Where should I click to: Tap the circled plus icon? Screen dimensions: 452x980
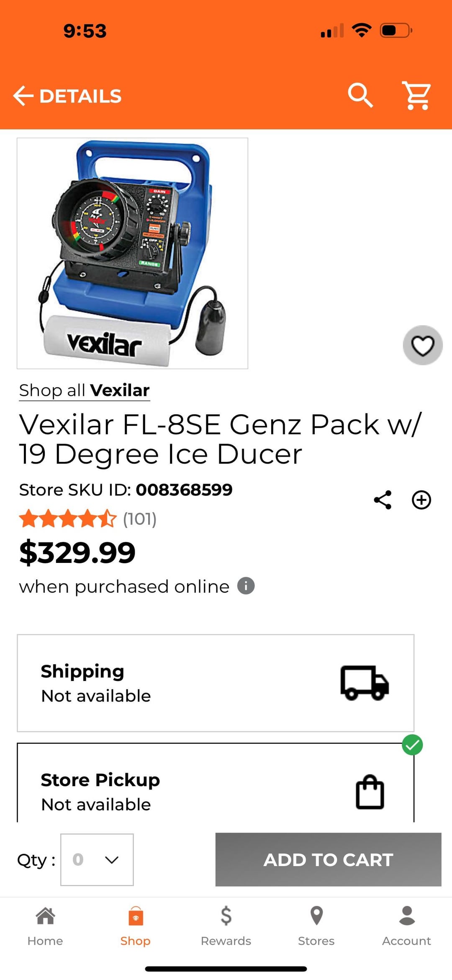click(421, 500)
